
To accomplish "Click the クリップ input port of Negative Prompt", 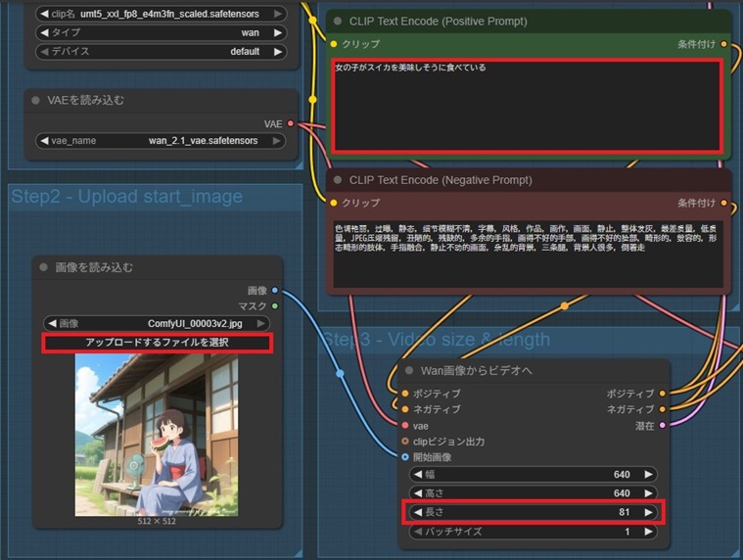I will click(x=334, y=203).
